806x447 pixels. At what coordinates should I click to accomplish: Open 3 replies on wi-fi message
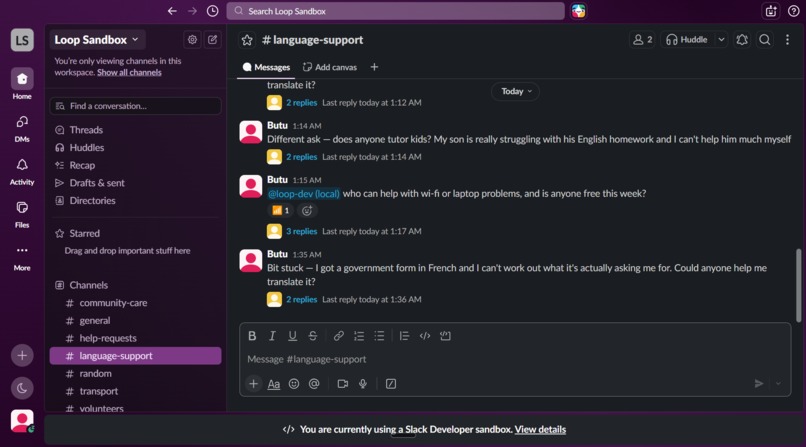click(301, 231)
